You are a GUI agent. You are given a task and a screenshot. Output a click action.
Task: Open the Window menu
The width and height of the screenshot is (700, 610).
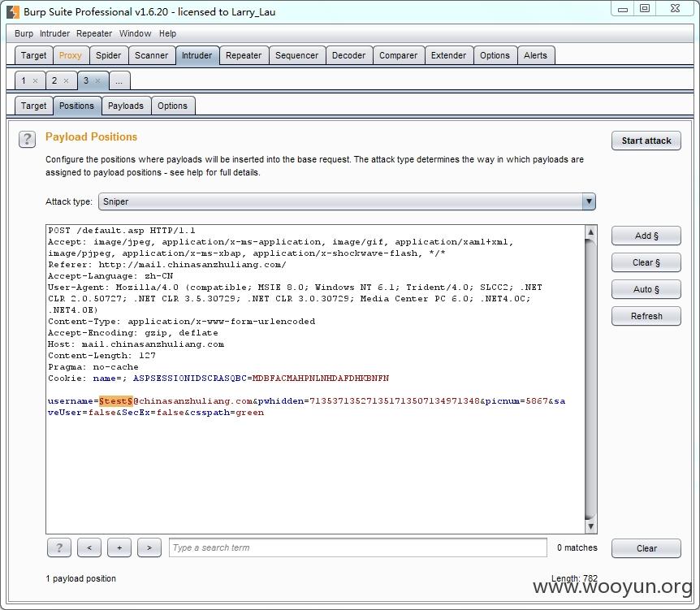tap(135, 33)
